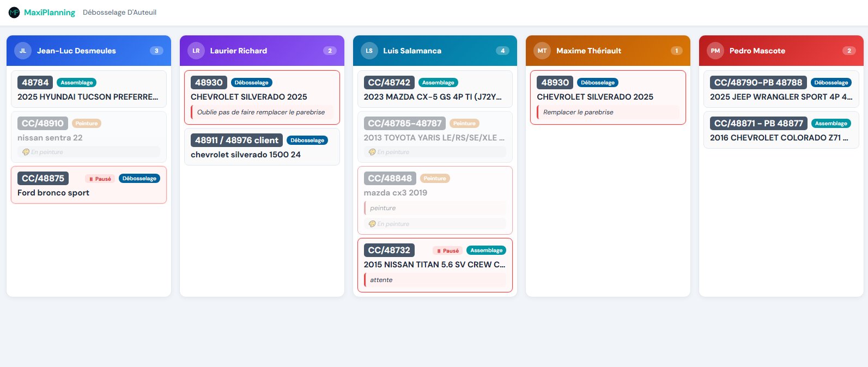
Task: Select the mazda cx3 2019 title
Action: 396,193
